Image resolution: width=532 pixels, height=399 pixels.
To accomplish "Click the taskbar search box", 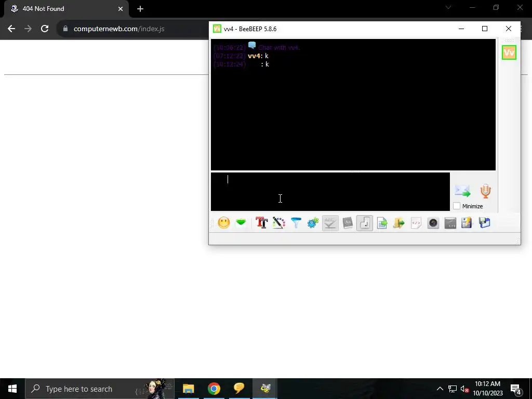I will pyautogui.click(x=100, y=389).
